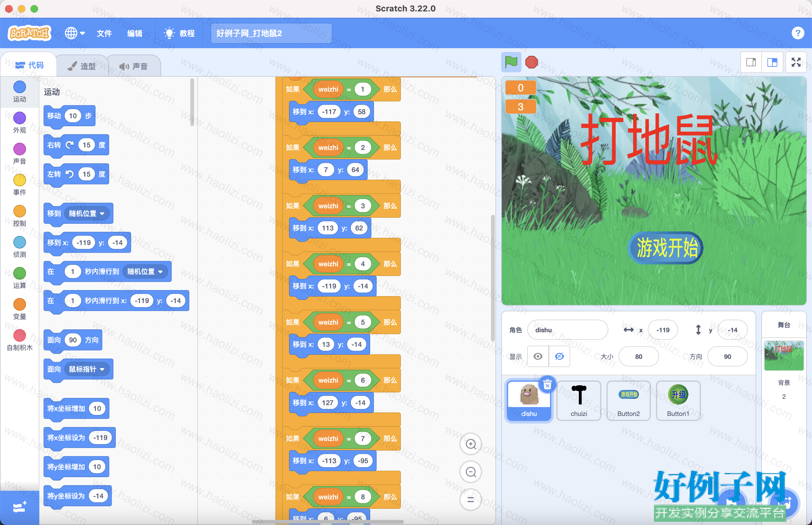The image size is (812, 525).
Task: Select the dishu sprite thumbnail
Action: click(529, 401)
